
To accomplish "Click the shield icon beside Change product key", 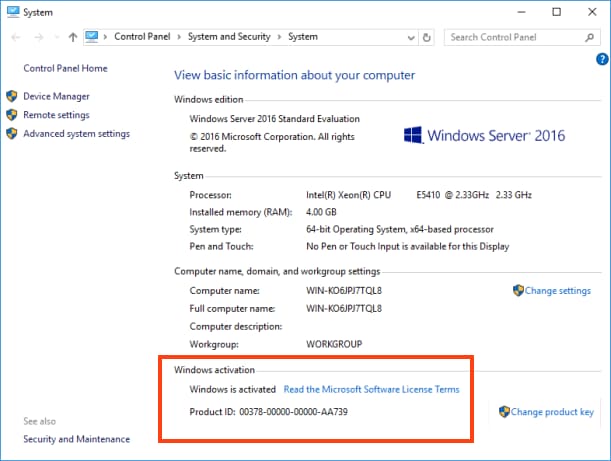I will [x=504, y=412].
